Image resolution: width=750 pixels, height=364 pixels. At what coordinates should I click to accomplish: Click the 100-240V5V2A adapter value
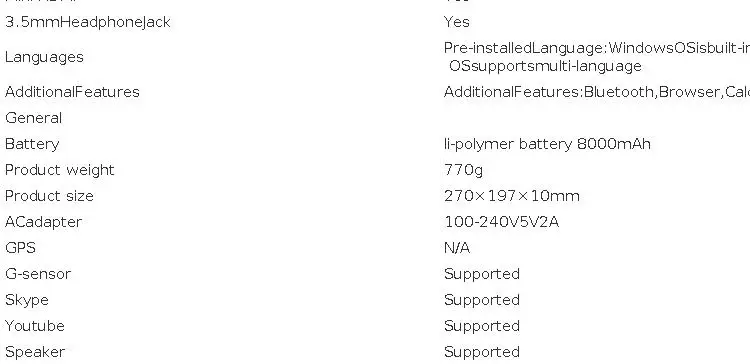(502, 222)
